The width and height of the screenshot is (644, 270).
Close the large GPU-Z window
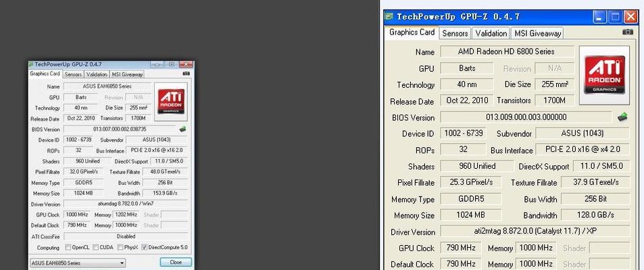(630, 16)
